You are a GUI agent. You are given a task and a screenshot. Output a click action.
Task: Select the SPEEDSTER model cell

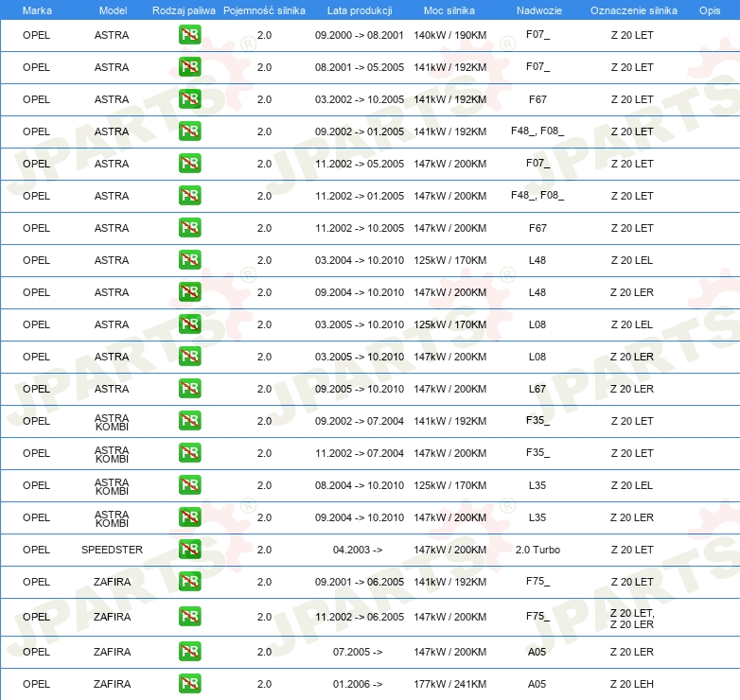coord(112,550)
